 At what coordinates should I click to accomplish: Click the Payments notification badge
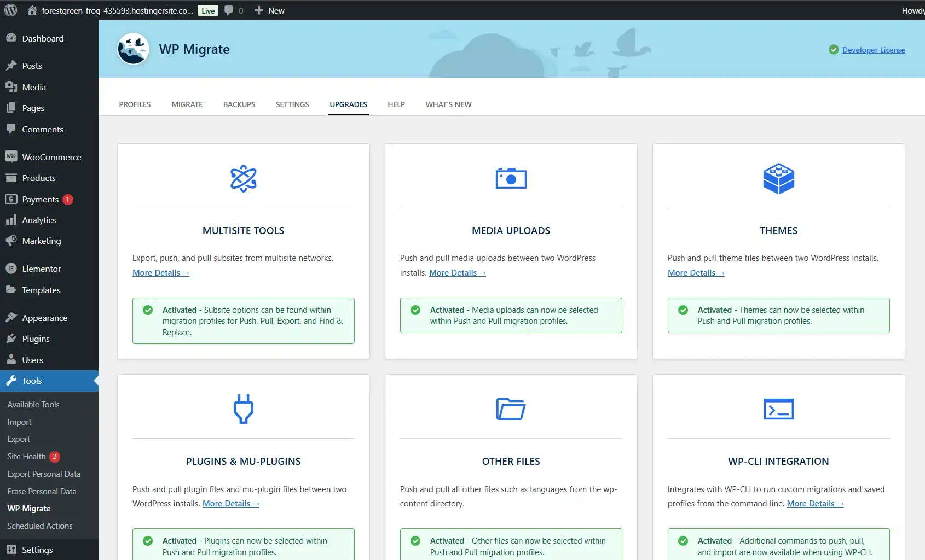click(68, 200)
